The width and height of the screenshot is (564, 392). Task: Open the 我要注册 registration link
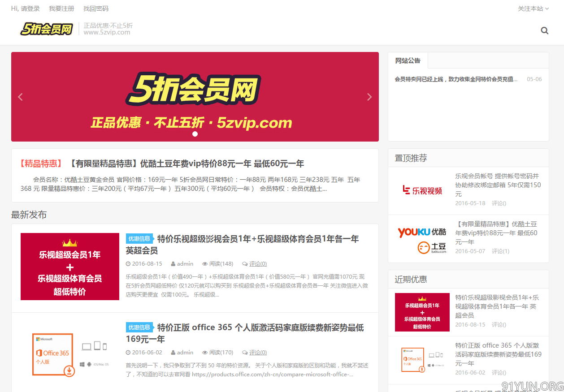(x=61, y=9)
